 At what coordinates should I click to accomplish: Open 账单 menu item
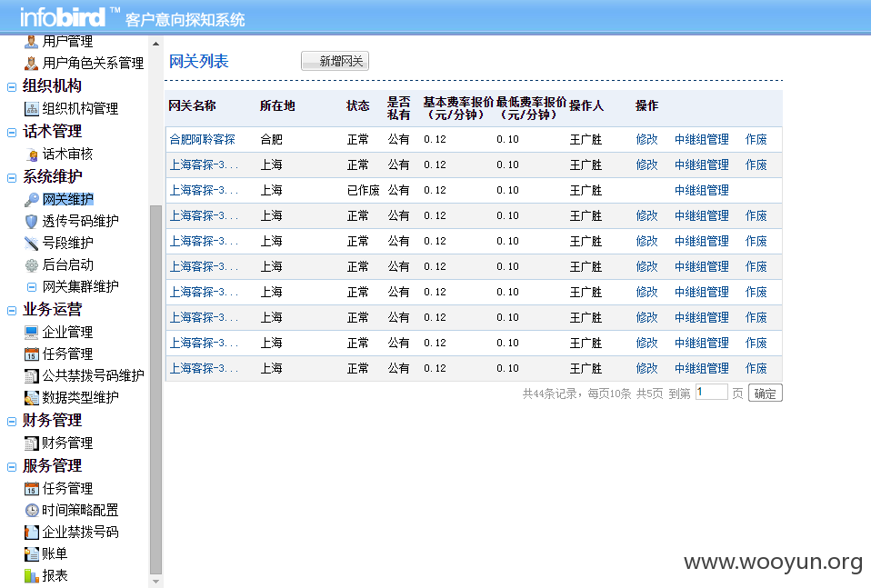[x=55, y=554]
